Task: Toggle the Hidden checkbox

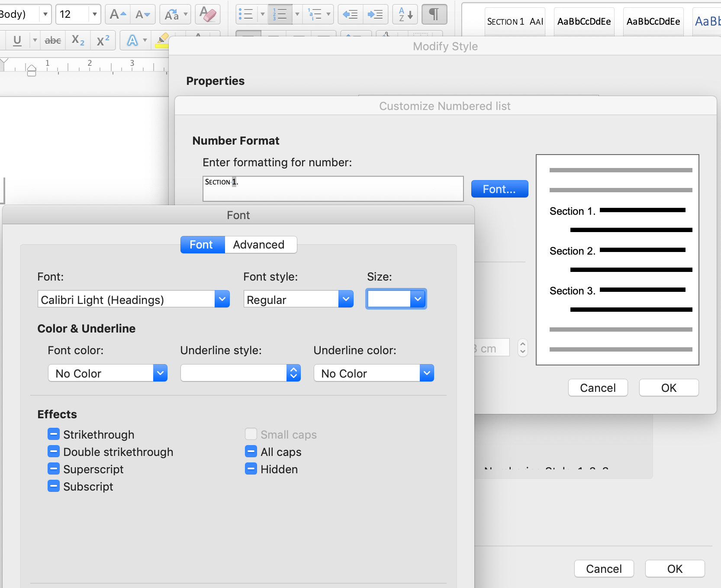Action: pos(251,468)
